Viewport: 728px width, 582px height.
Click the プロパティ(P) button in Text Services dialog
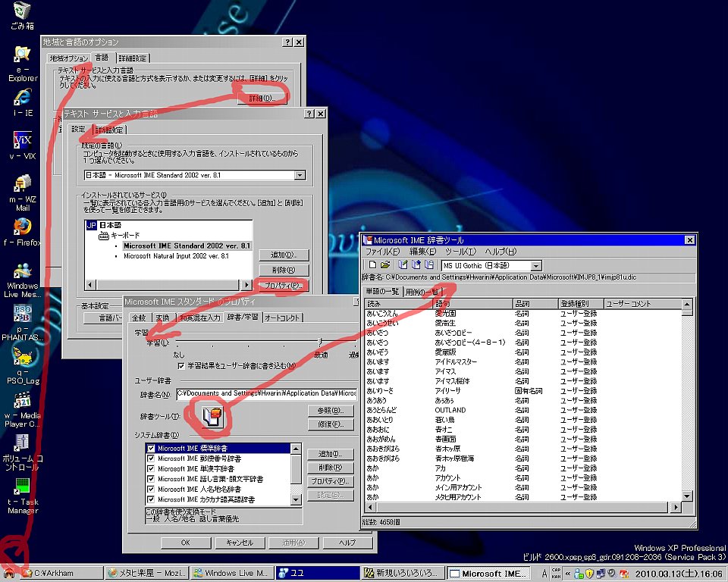[x=283, y=286]
